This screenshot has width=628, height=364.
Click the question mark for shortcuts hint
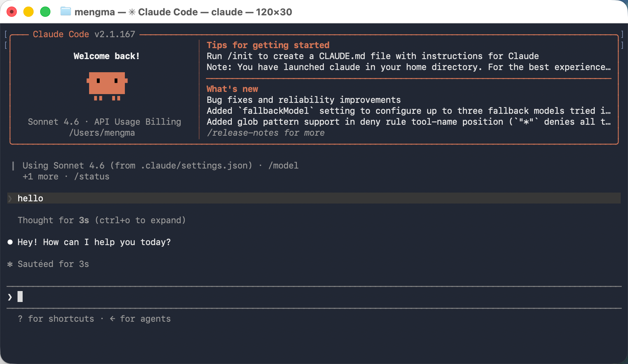click(x=20, y=319)
